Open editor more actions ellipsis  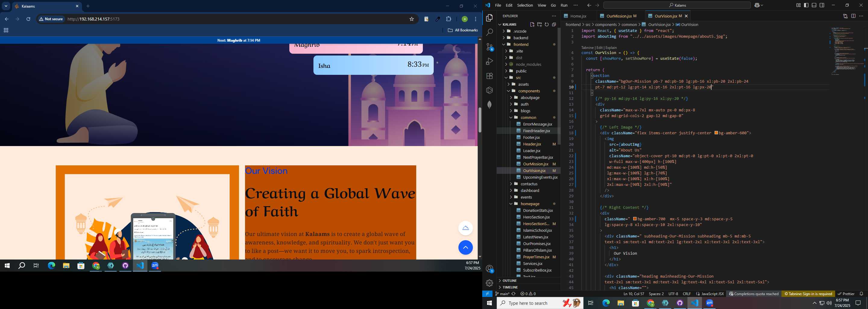point(861,16)
